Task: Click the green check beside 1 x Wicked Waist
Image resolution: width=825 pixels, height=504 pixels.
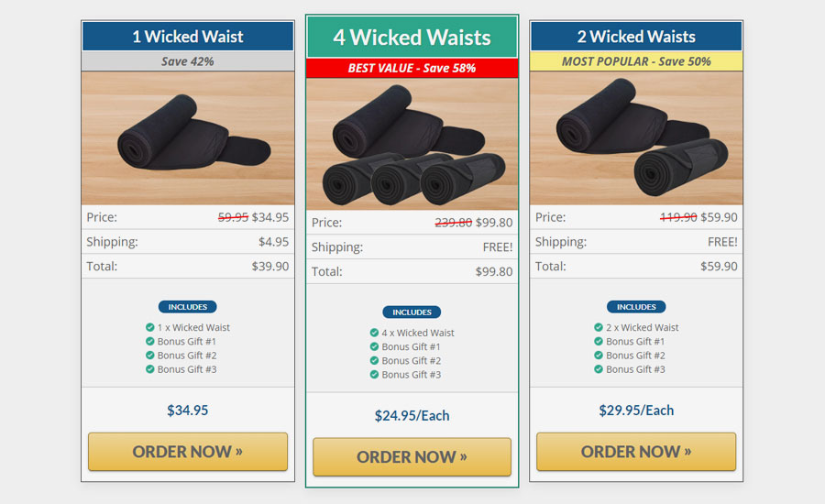Action: click(x=150, y=327)
